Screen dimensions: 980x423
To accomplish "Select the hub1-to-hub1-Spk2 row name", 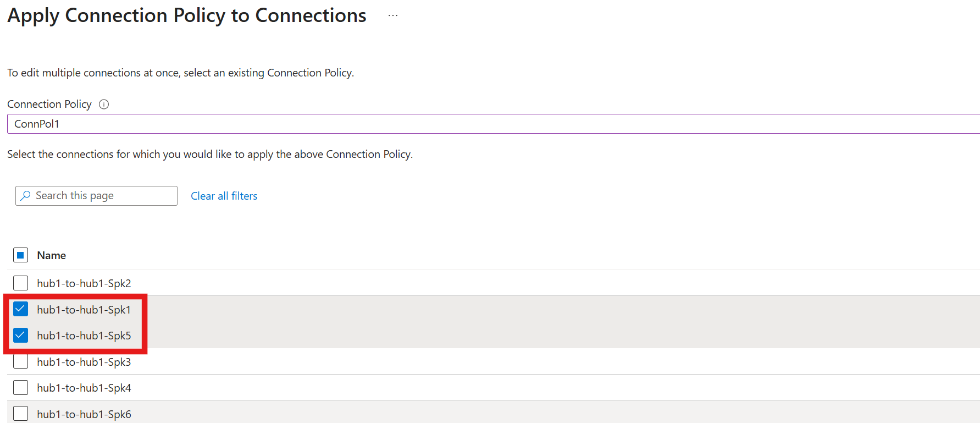I will [84, 283].
